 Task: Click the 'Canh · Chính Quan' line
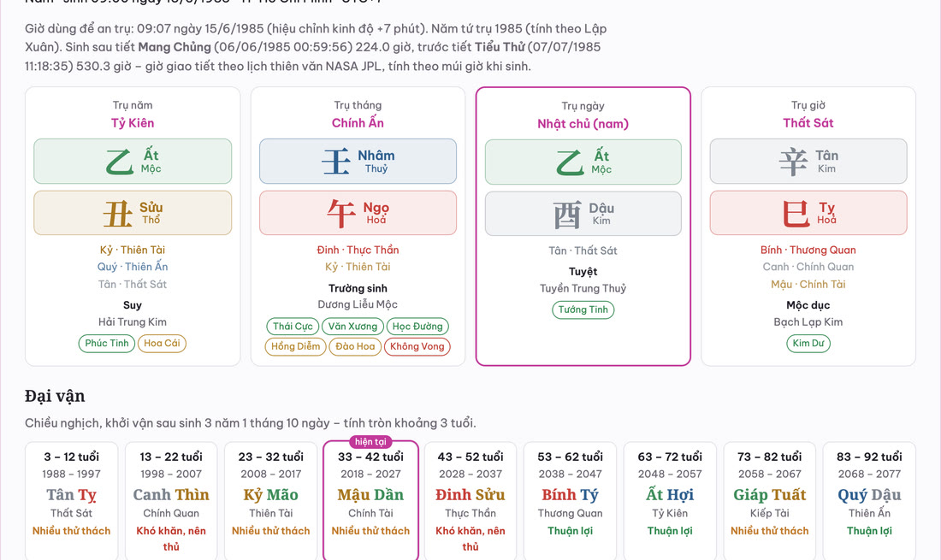(808, 267)
